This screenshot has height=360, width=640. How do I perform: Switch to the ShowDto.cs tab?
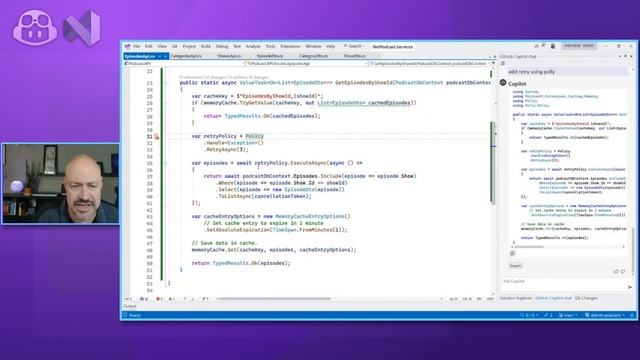pyautogui.click(x=354, y=56)
